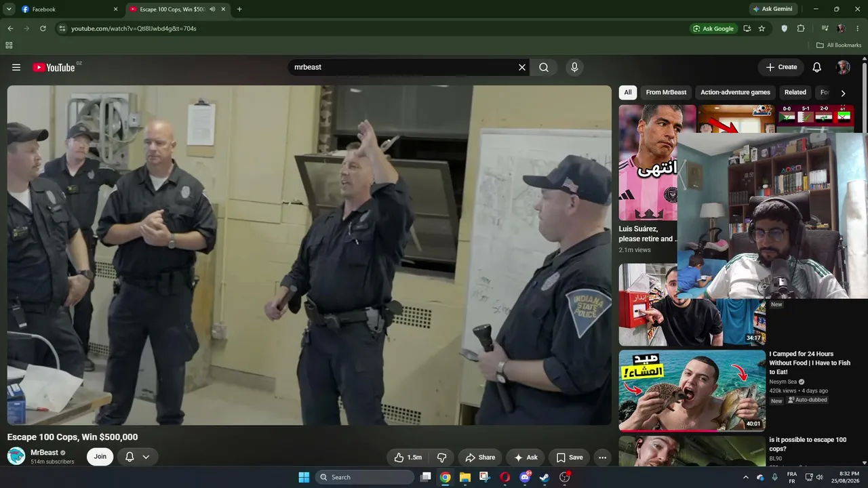Open the YouTube guide hamburger menu
The width and height of the screenshot is (868, 488).
point(16,67)
